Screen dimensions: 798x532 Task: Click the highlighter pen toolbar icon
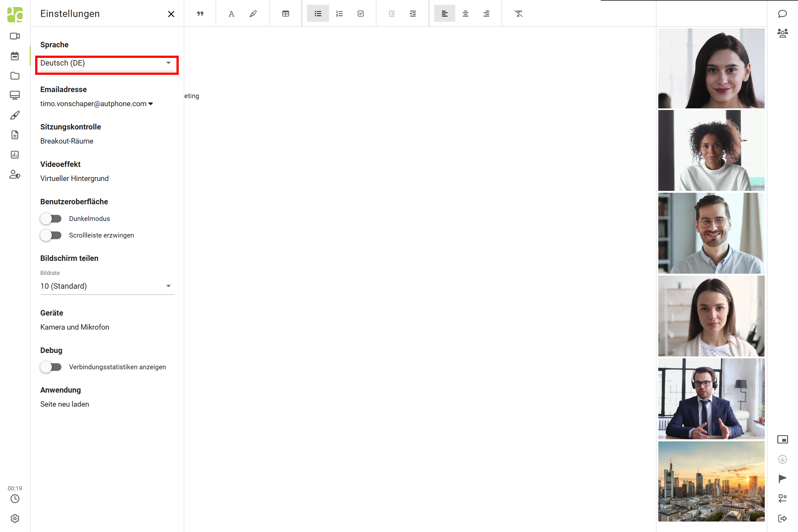(x=253, y=13)
